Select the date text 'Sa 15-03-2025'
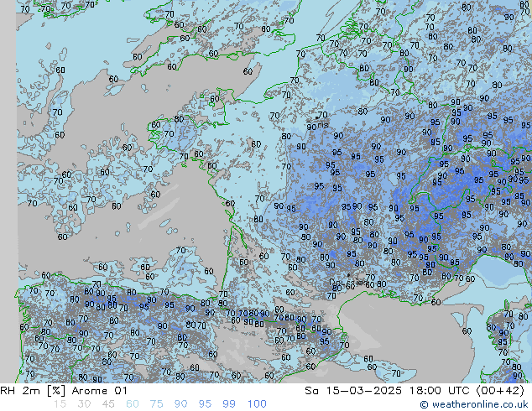The height and width of the screenshot is (411, 532). [x=353, y=391]
